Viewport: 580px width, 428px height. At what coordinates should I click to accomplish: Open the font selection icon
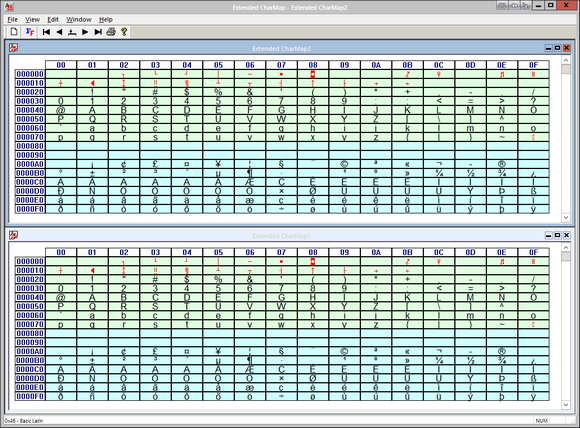tap(30, 32)
